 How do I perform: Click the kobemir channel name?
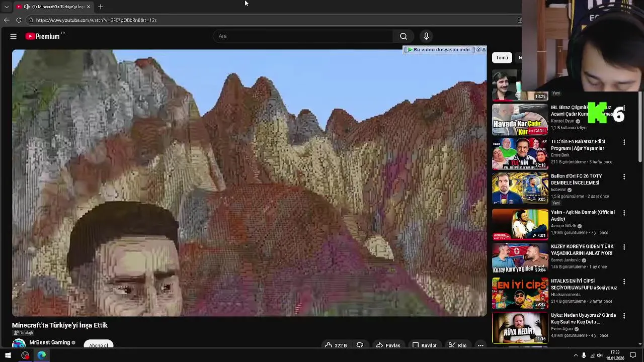click(x=558, y=190)
